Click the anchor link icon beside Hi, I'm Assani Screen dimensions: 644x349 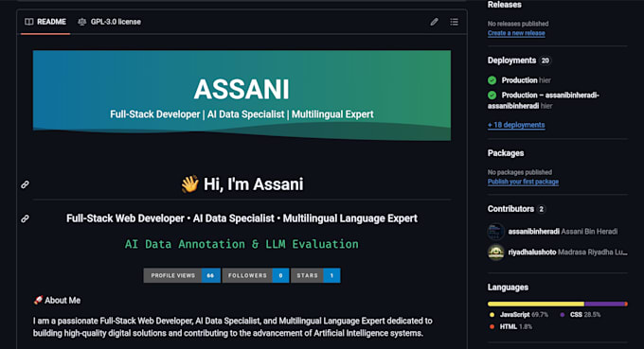(25, 184)
